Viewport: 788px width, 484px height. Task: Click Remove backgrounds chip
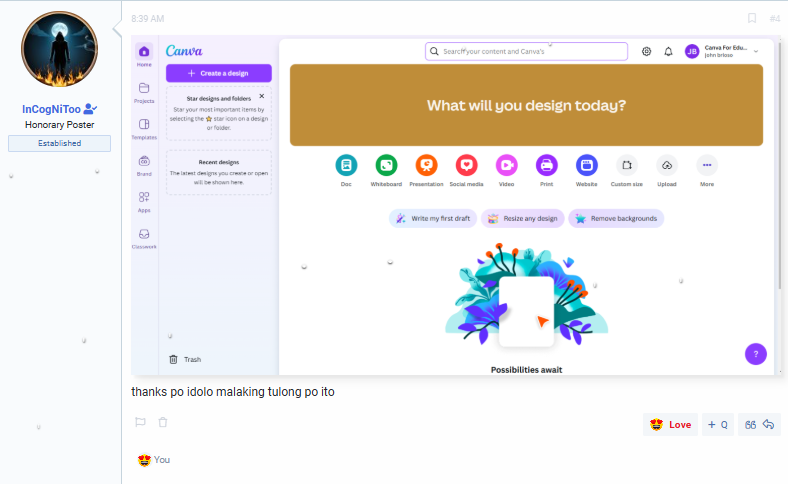pos(616,218)
